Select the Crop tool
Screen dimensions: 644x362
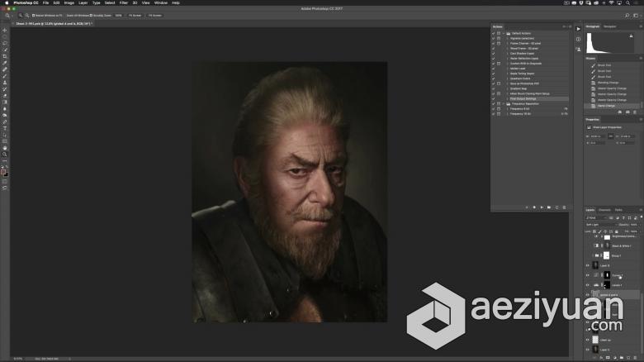tap(5, 56)
